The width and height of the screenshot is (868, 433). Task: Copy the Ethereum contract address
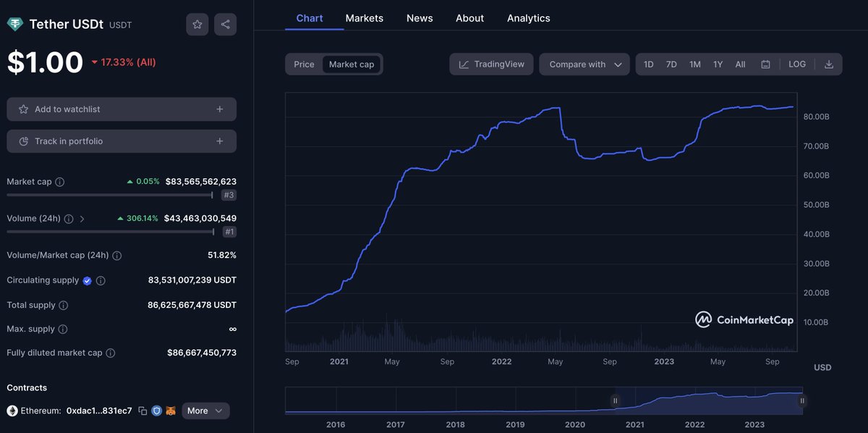tap(142, 411)
